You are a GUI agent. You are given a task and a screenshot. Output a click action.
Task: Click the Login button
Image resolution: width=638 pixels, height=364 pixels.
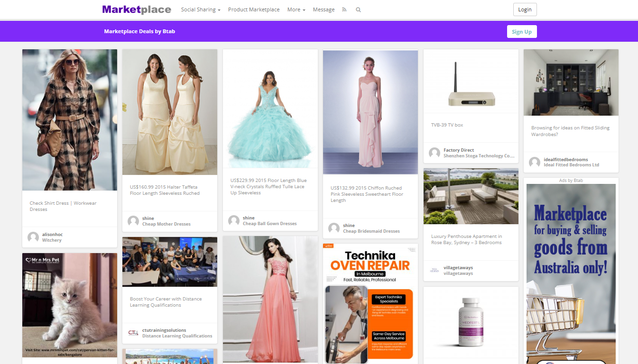(x=525, y=9)
